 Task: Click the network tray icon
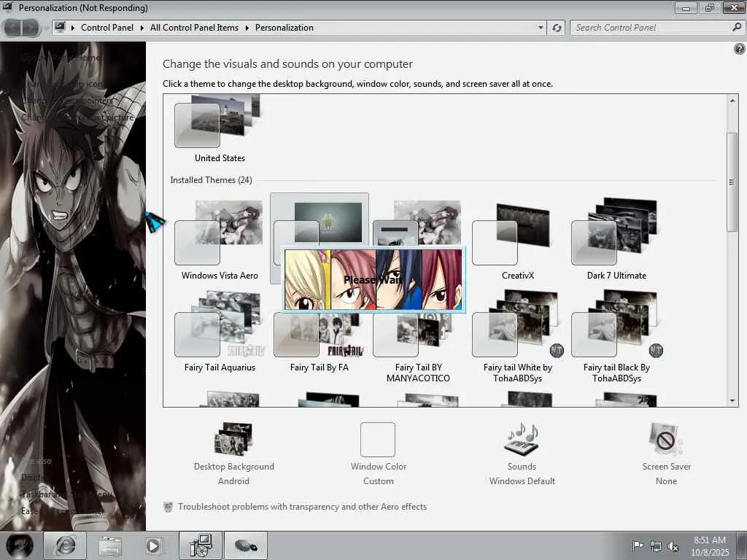point(656,546)
